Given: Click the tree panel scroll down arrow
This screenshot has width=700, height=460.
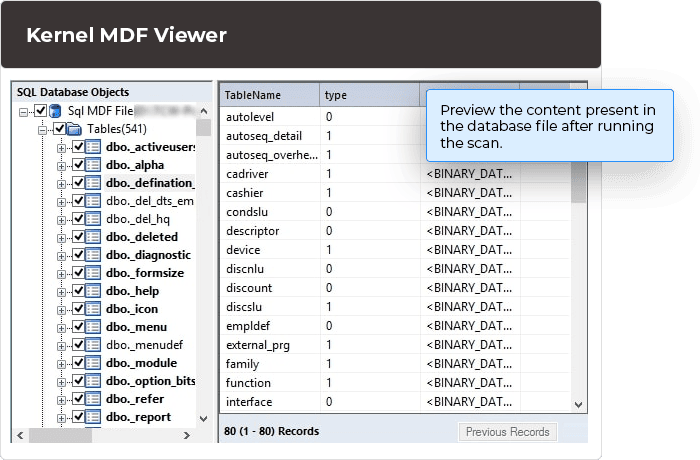Looking at the screenshot, I should 204,419.
